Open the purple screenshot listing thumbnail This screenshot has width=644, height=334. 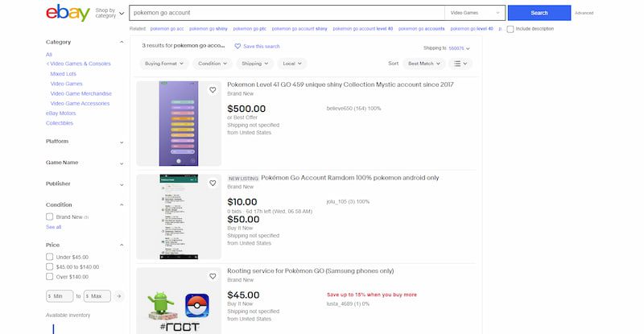tap(179, 123)
